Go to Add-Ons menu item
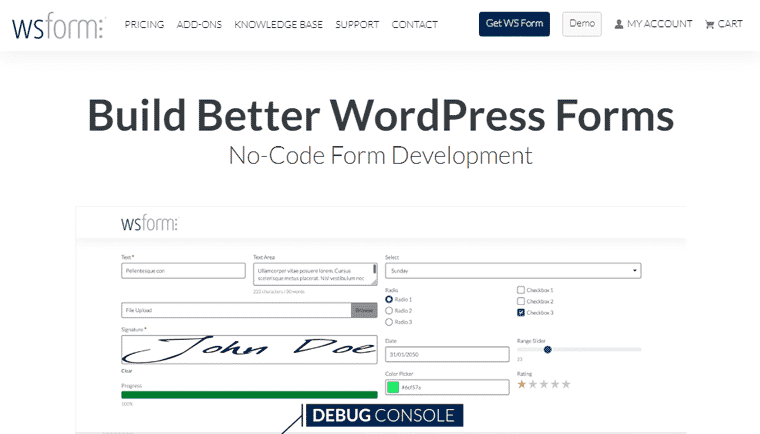Viewport: 760px width, 434px height. tap(199, 24)
